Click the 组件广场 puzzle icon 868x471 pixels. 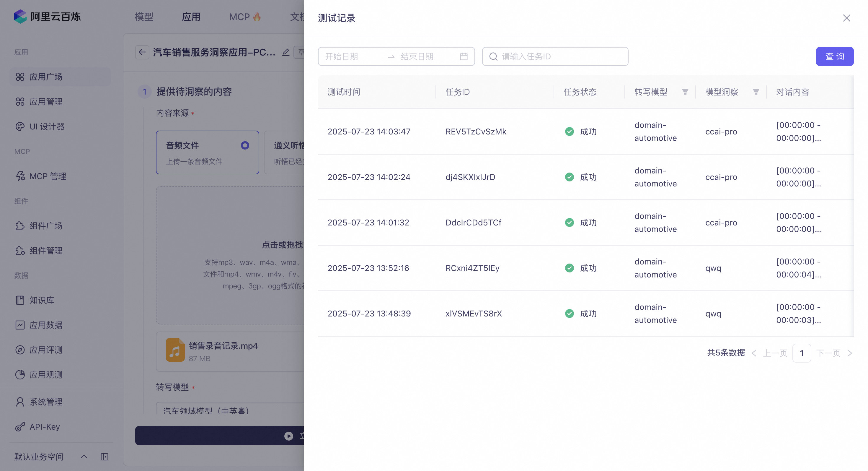pos(20,225)
